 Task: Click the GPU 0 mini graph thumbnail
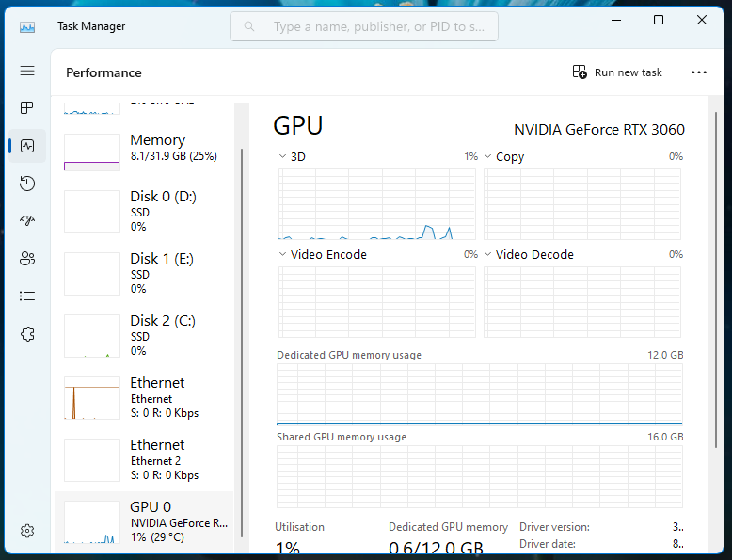tap(92, 522)
